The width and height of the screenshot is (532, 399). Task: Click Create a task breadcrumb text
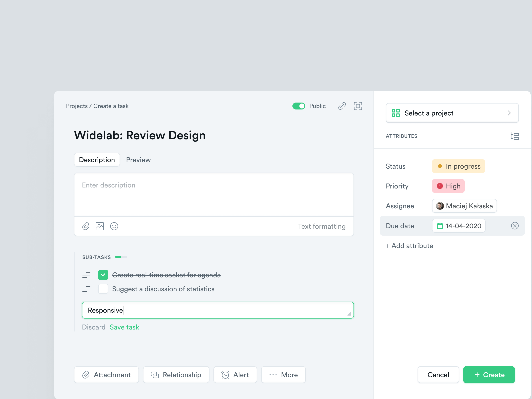(x=111, y=106)
